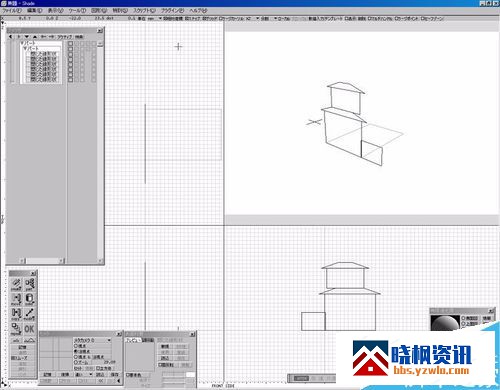
Task: Open the unit (mm) dropdown in the top toolbar
Action: point(155,19)
